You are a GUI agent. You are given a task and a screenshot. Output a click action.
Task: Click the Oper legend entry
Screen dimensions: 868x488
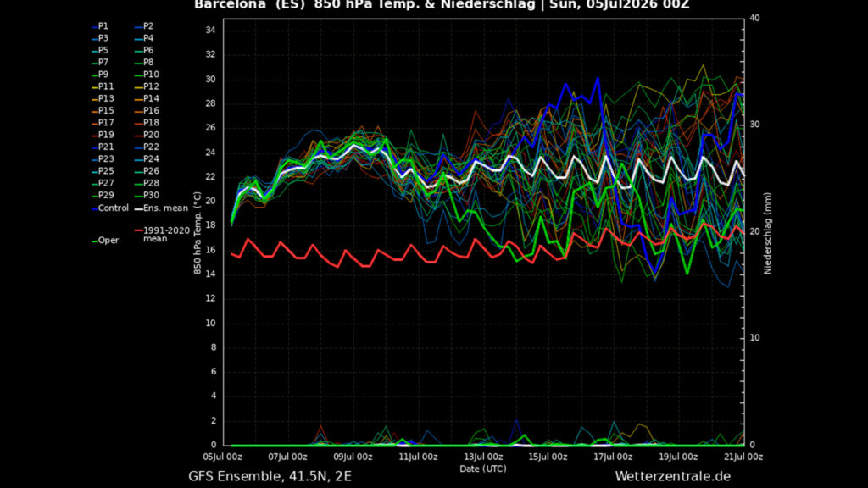click(x=105, y=240)
